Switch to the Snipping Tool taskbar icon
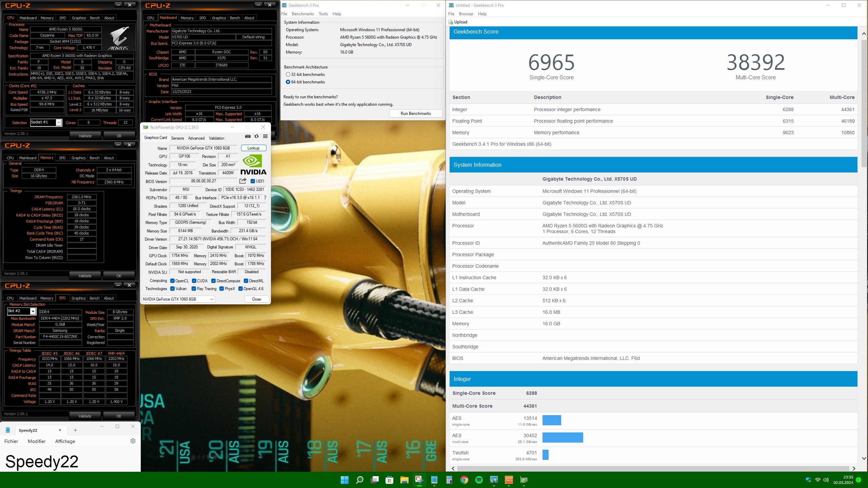The width and height of the screenshot is (868, 488). coord(419,480)
